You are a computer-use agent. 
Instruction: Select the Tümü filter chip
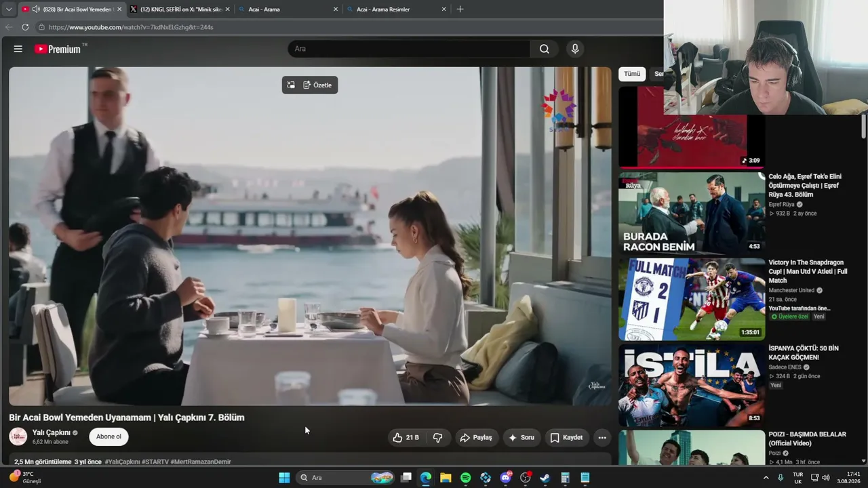(x=632, y=74)
